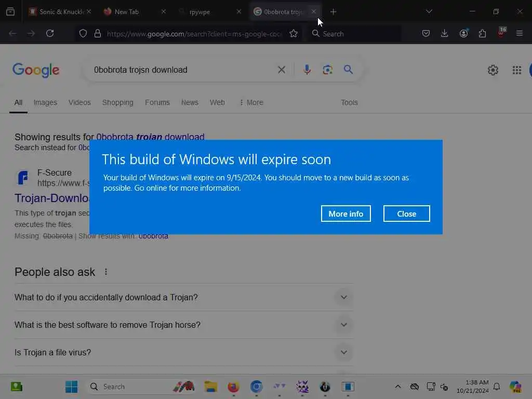This screenshot has height=399, width=532.
Task: Open the taskbar clock and date
Action: tap(473, 387)
